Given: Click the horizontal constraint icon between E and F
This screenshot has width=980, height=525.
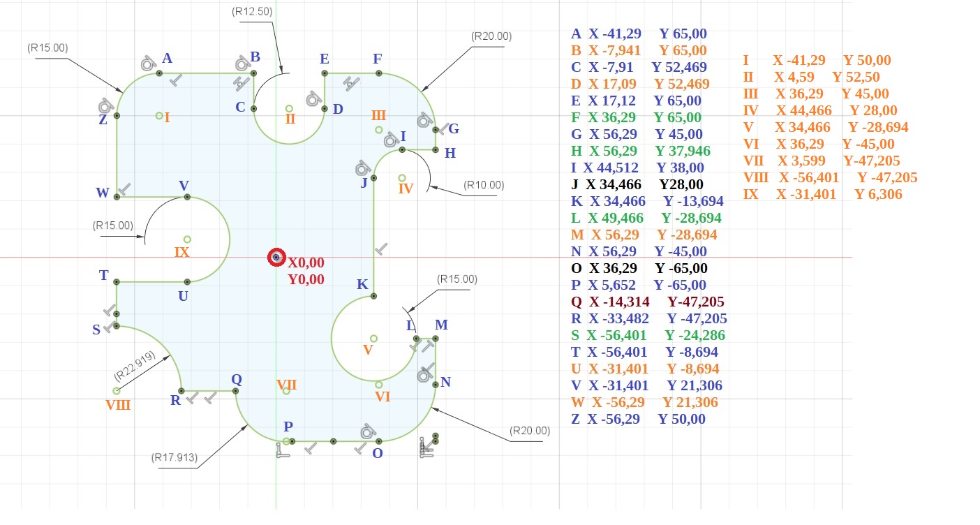Looking at the screenshot, I should click(x=351, y=83).
